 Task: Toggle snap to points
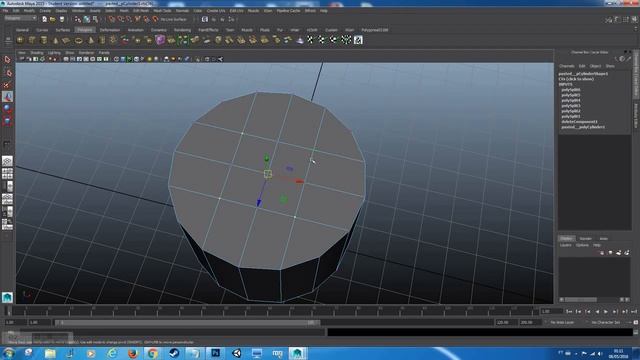129,19
